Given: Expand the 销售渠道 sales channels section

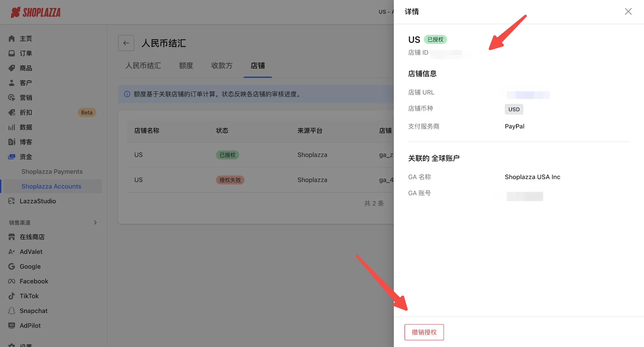Looking at the screenshot, I should point(95,222).
